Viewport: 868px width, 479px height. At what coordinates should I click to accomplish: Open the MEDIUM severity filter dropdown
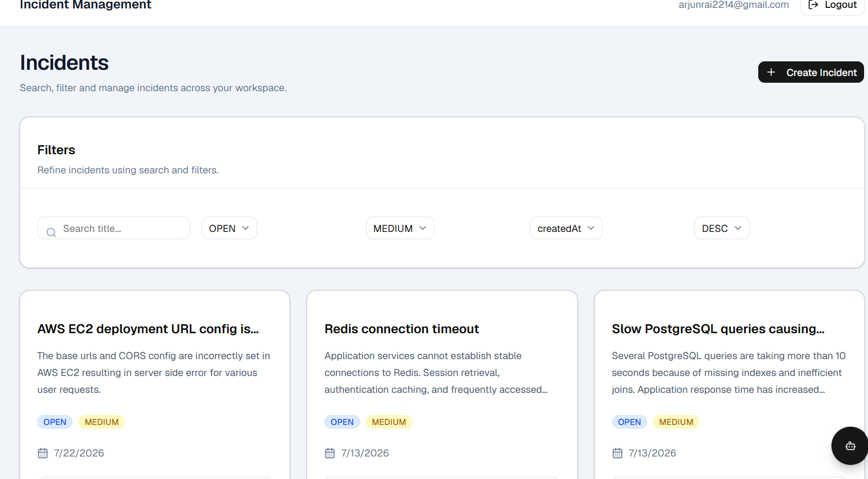coord(400,228)
